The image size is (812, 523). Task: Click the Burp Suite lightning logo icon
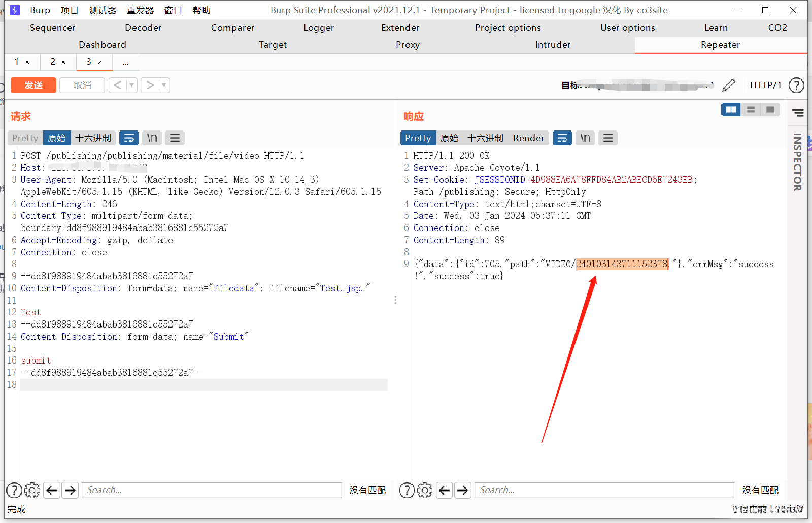[x=15, y=10]
